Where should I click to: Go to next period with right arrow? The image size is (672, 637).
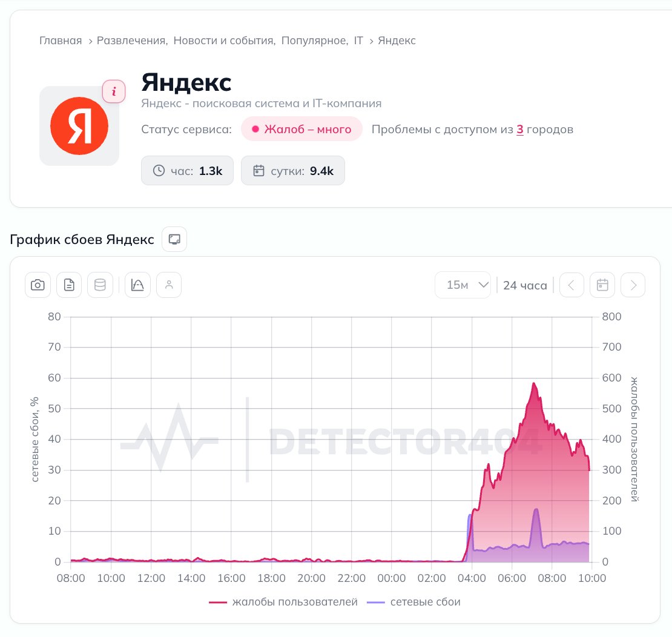coord(633,285)
